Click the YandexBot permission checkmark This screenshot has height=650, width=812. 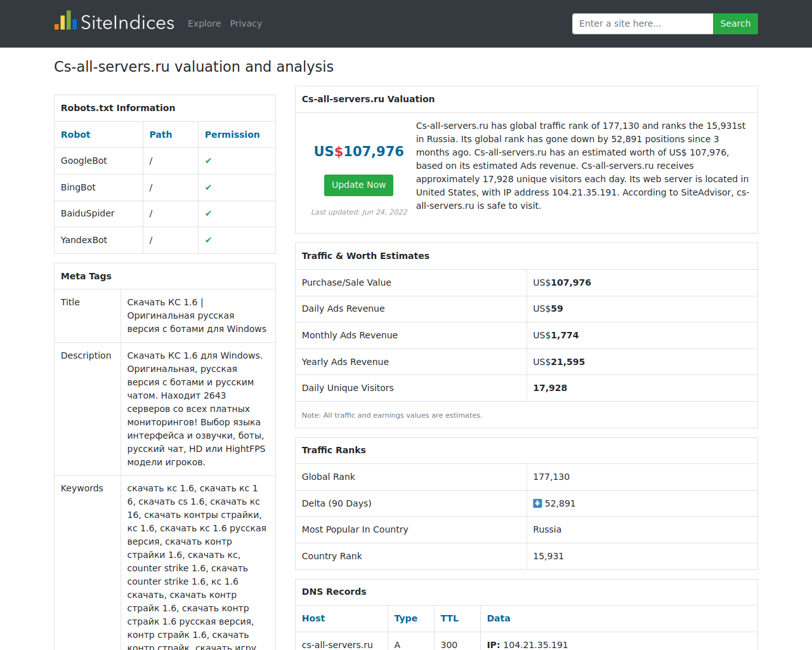tap(208, 240)
